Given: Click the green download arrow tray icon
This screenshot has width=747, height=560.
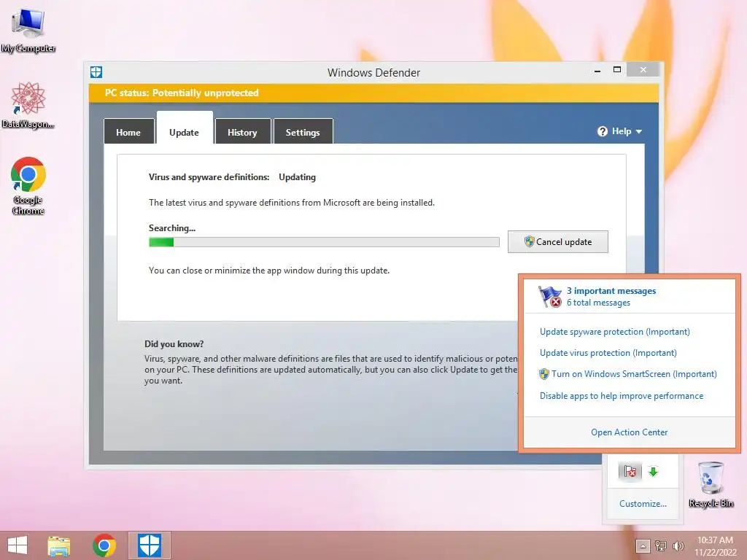Looking at the screenshot, I should 653,472.
